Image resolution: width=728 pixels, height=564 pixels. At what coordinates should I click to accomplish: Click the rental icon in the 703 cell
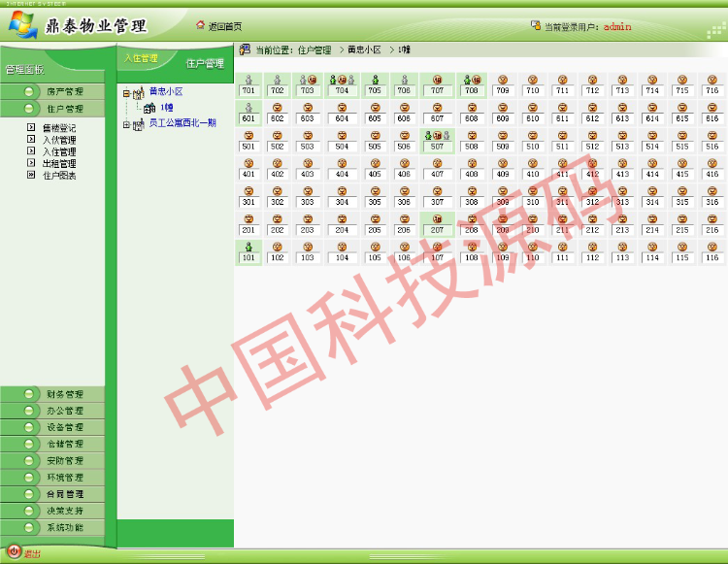(x=312, y=80)
